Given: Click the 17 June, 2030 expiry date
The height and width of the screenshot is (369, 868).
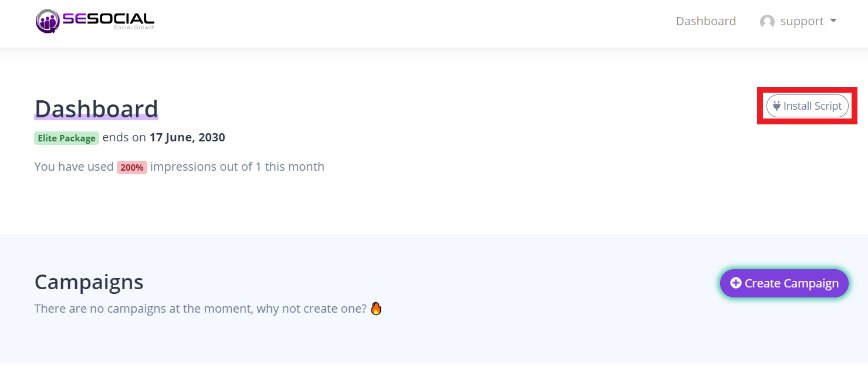Looking at the screenshot, I should click(187, 138).
